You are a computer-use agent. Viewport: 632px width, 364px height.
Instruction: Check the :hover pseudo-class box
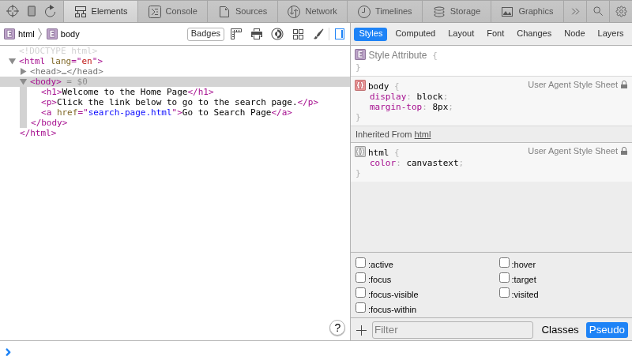(504, 263)
